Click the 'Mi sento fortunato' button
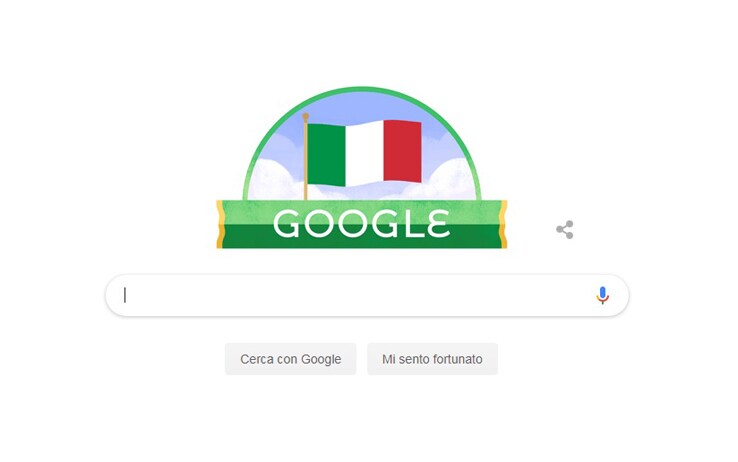738x462 pixels. tap(432, 359)
